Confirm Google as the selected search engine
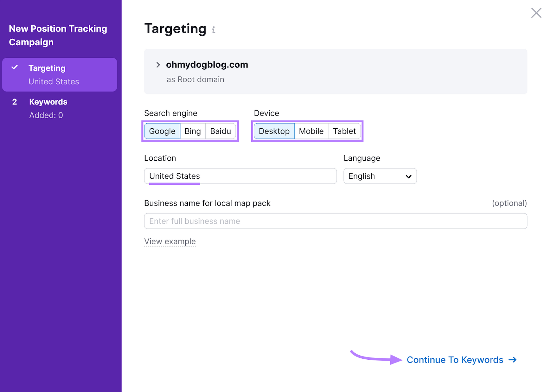Viewport: 544px width, 392px height. coord(162,131)
